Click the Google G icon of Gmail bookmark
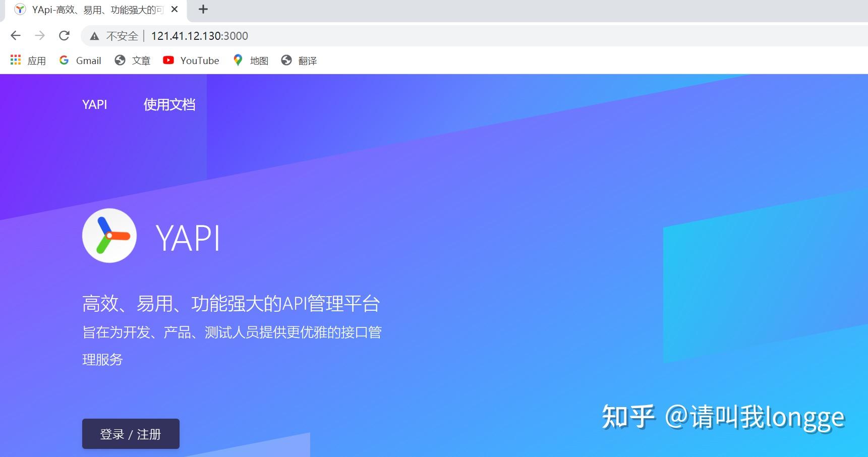This screenshot has height=457, width=868. pyautogui.click(x=64, y=60)
